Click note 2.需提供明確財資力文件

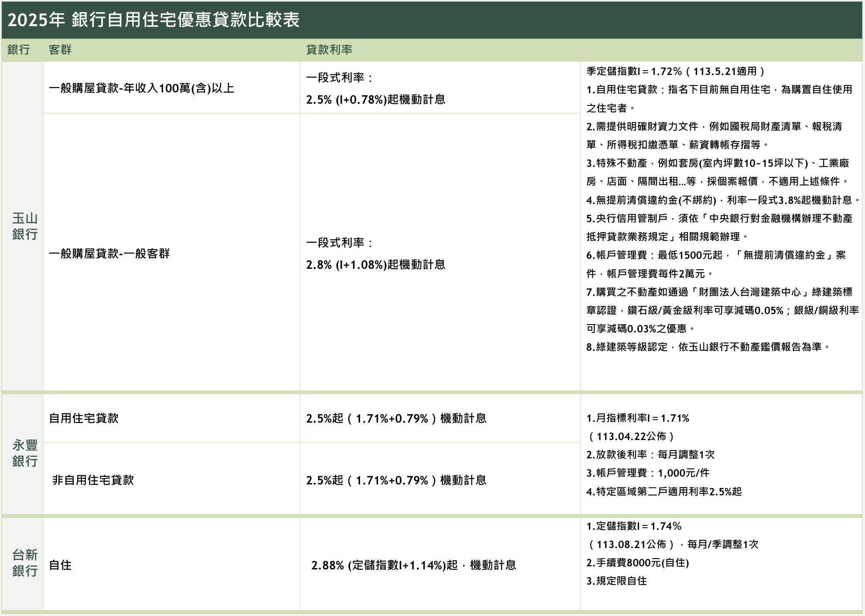coord(715,135)
